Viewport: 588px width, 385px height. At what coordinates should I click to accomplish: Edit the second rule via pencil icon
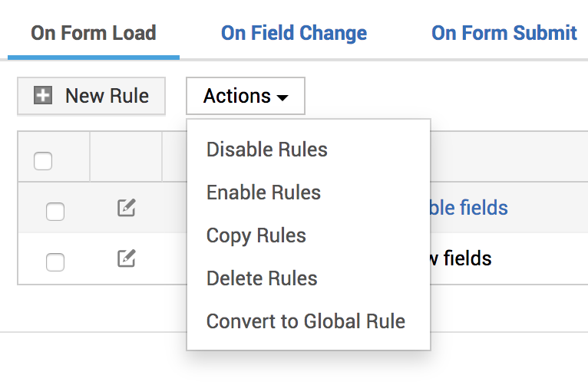tap(127, 259)
